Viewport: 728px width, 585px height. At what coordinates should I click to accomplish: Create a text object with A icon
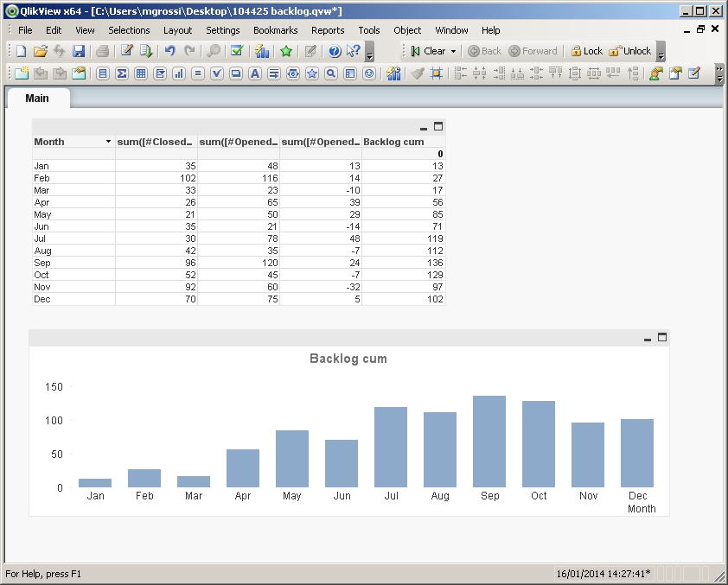[255, 74]
